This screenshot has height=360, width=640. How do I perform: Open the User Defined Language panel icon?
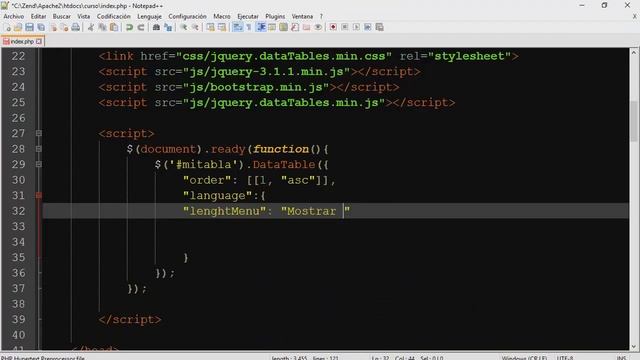click(x=272, y=27)
